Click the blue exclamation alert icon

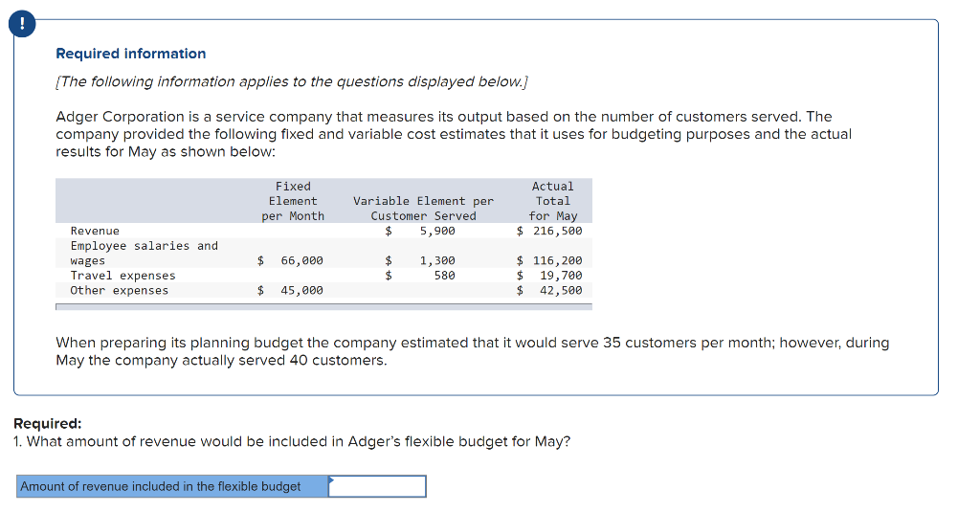click(22, 24)
